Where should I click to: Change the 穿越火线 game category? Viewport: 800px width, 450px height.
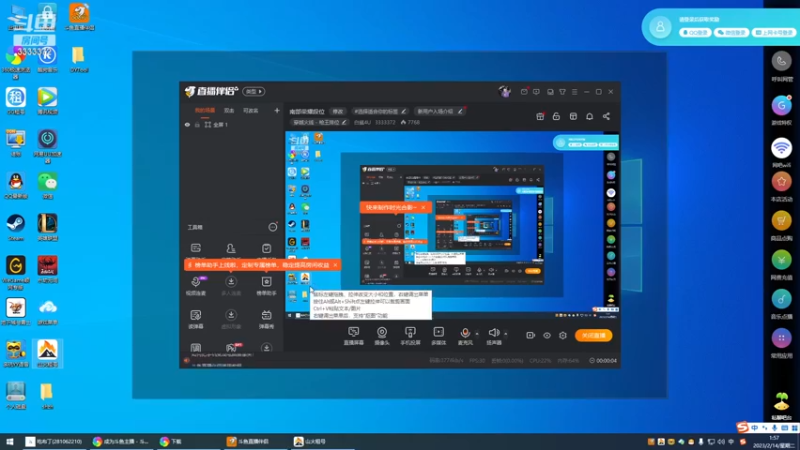pyautogui.click(x=319, y=122)
